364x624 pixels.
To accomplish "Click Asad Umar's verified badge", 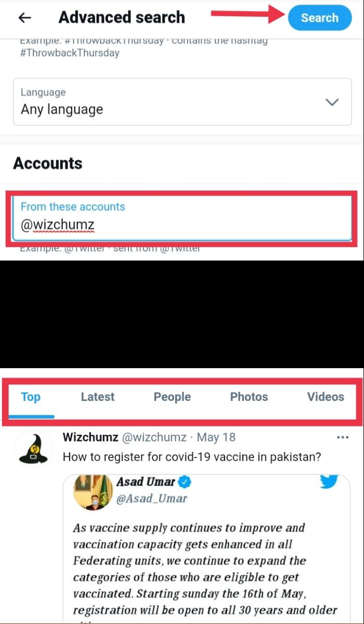I will (186, 482).
